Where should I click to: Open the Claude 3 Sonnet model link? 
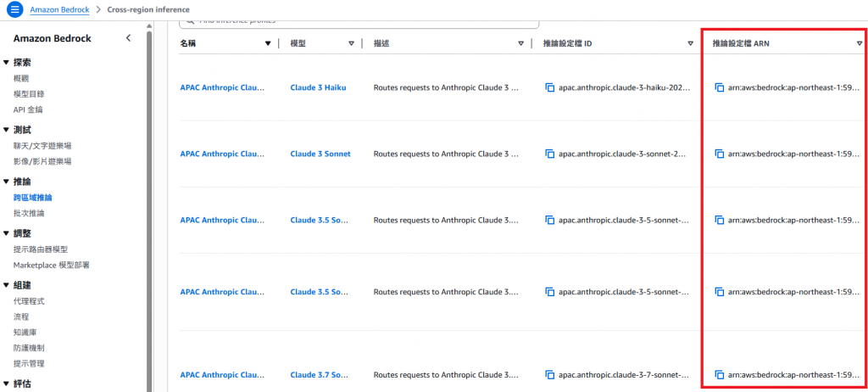pos(320,154)
